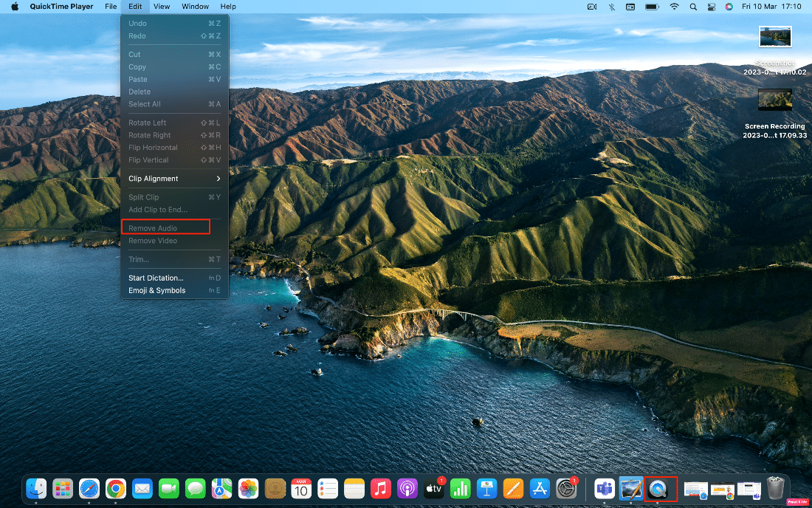This screenshot has height=508, width=812.
Task: Choose Flip Vertical in Edit menu
Action: click(x=174, y=160)
